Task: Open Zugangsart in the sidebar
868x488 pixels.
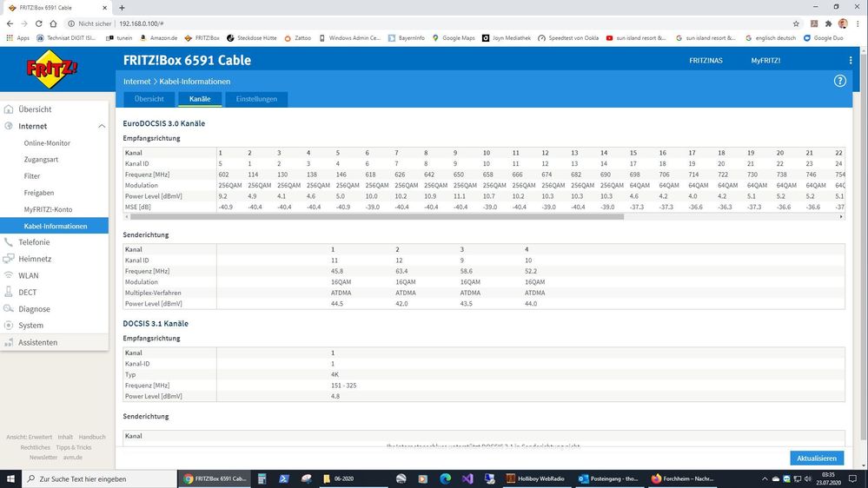Action: click(41, 160)
